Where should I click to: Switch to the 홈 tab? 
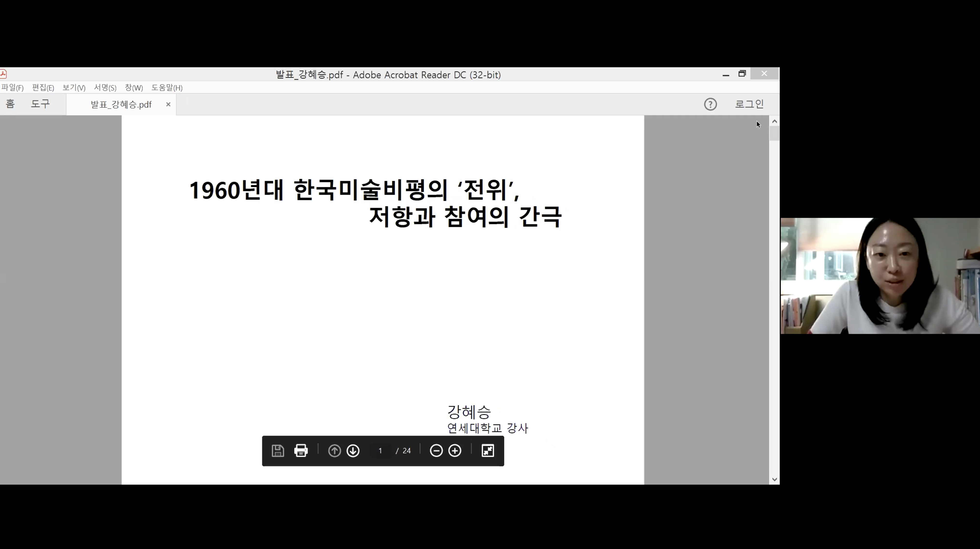(10, 104)
